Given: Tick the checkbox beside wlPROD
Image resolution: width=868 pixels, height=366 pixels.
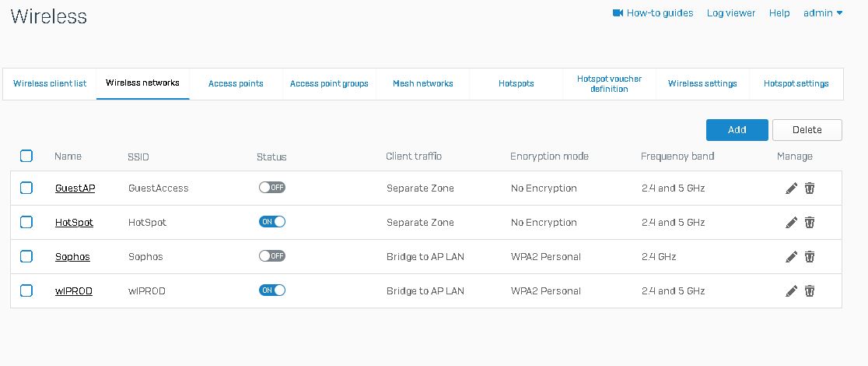Looking at the screenshot, I should (26, 290).
